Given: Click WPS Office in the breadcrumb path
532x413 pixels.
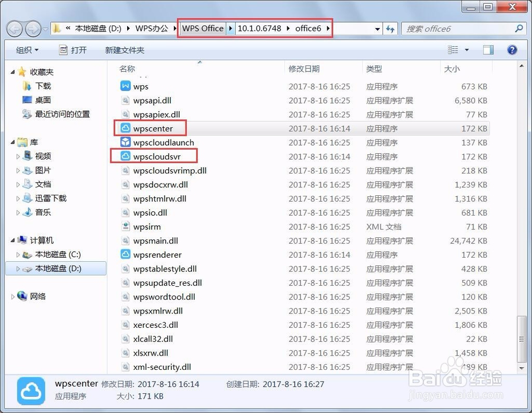Looking at the screenshot, I should [203, 29].
